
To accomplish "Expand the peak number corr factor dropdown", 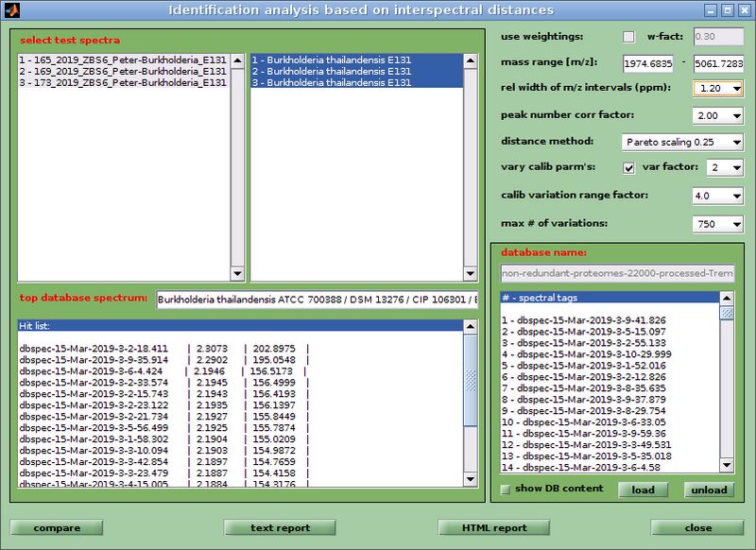I will tap(718, 115).
